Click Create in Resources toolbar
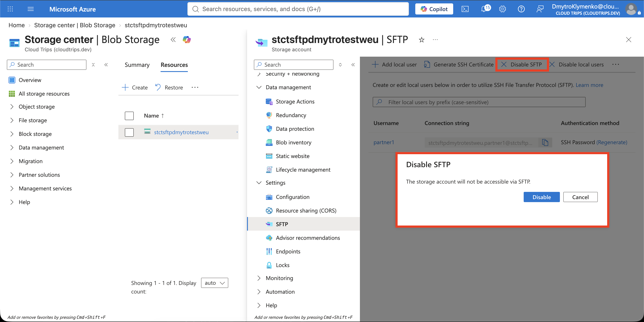This screenshot has height=322, width=644. click(x=135, y=88)
